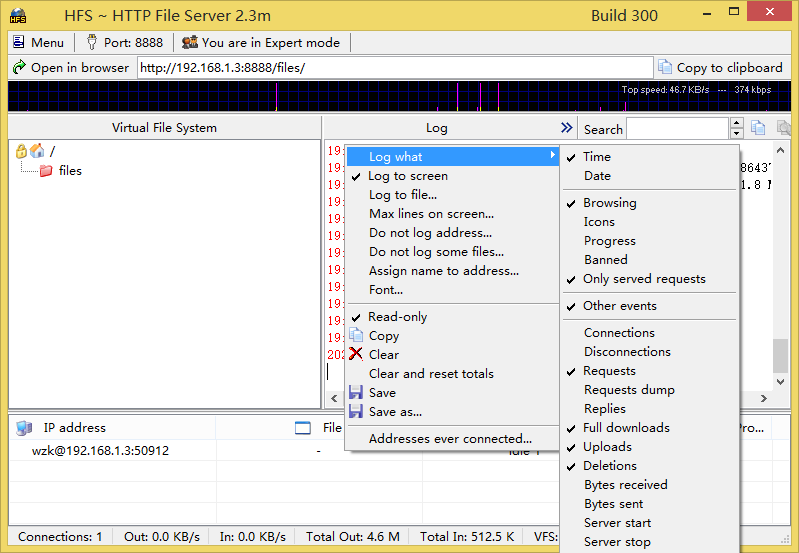
Task: Enable Bytes received option
Action: [x=650, y=485]
